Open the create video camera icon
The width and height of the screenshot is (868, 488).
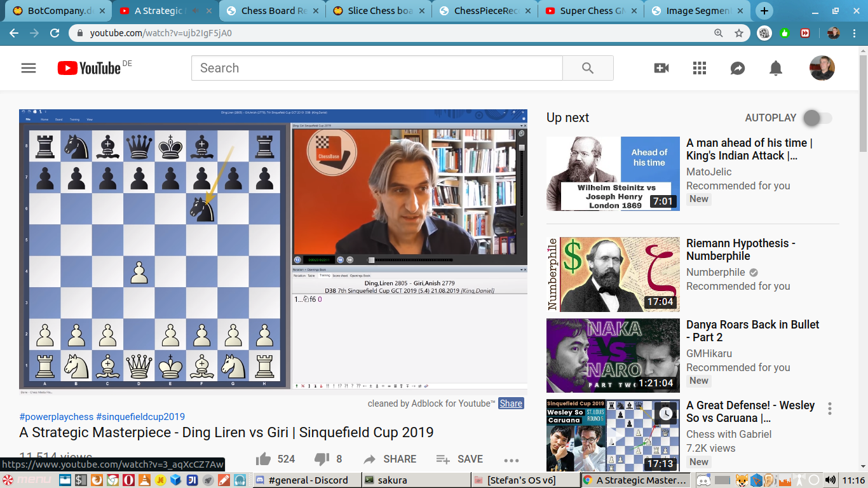pyautogui.click(x=661, y=68)
